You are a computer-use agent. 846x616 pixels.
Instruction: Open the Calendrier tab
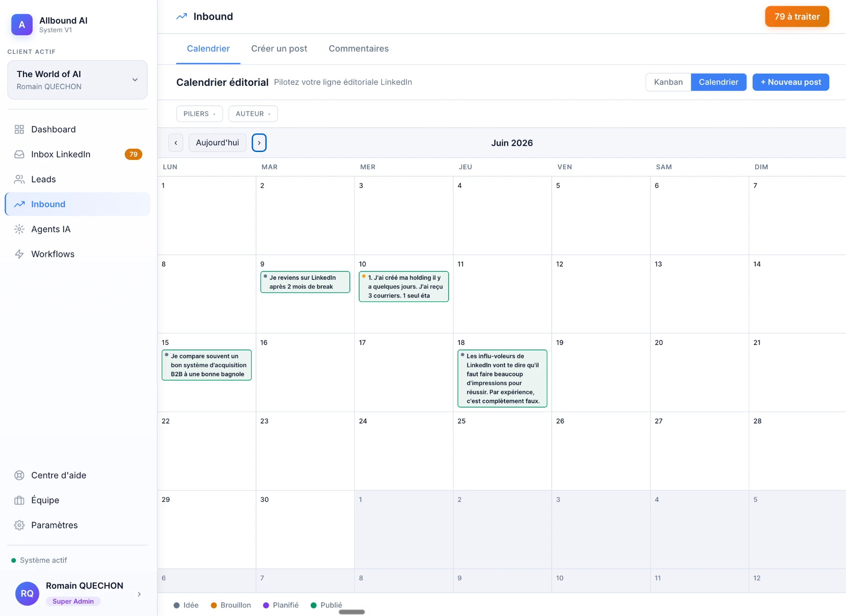click(x=208, y=48)
